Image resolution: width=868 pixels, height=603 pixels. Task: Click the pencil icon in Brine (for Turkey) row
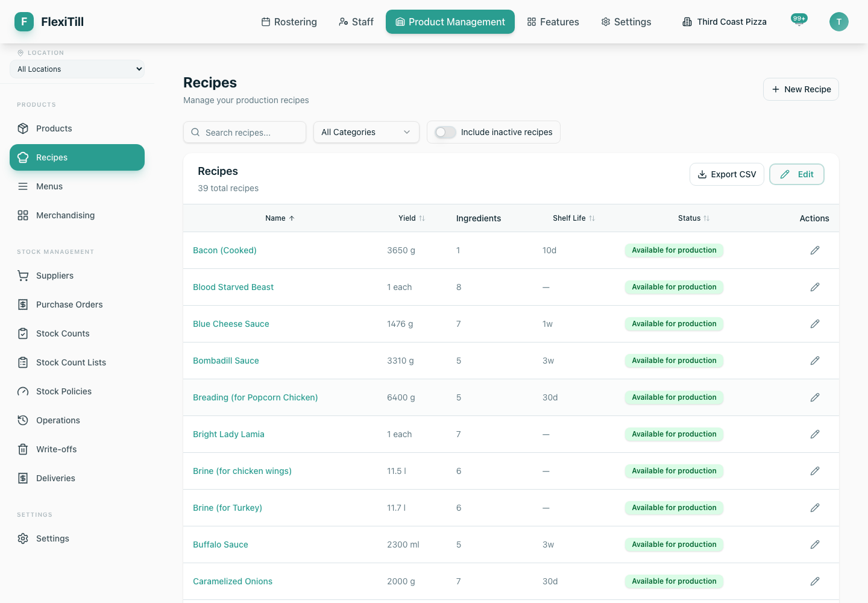pos(814,508)
